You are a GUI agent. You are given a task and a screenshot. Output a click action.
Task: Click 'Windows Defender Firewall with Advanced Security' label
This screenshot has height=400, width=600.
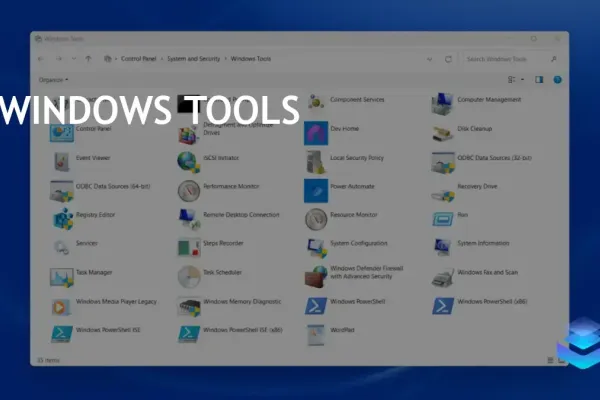tap(367, 272)
